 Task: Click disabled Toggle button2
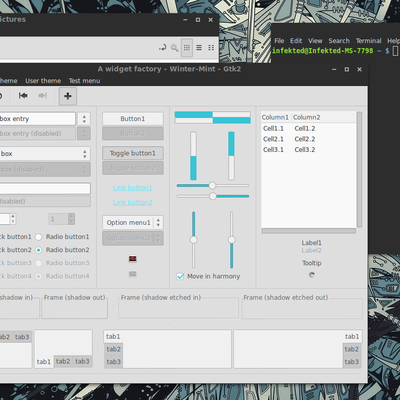133,168
